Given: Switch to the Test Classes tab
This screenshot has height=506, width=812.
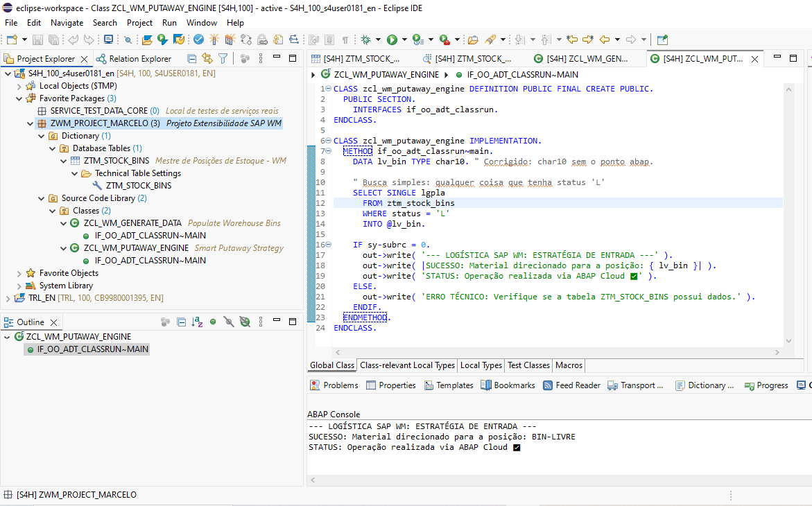Looking at the screenshot, I should [528, 365].
